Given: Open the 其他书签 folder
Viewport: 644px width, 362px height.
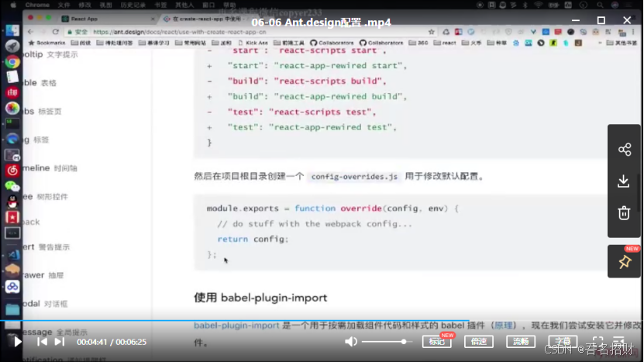Looking at the screenshot, I should click(622, 43).
